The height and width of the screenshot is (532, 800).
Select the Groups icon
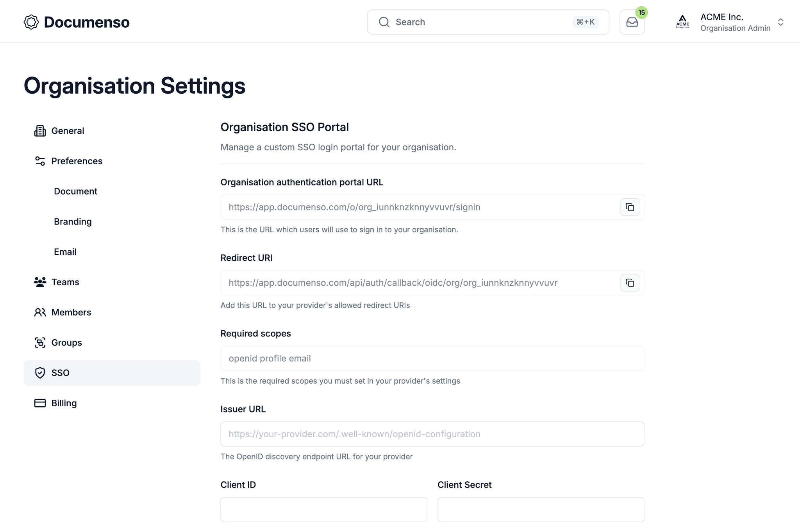click(x=40, y=342)
